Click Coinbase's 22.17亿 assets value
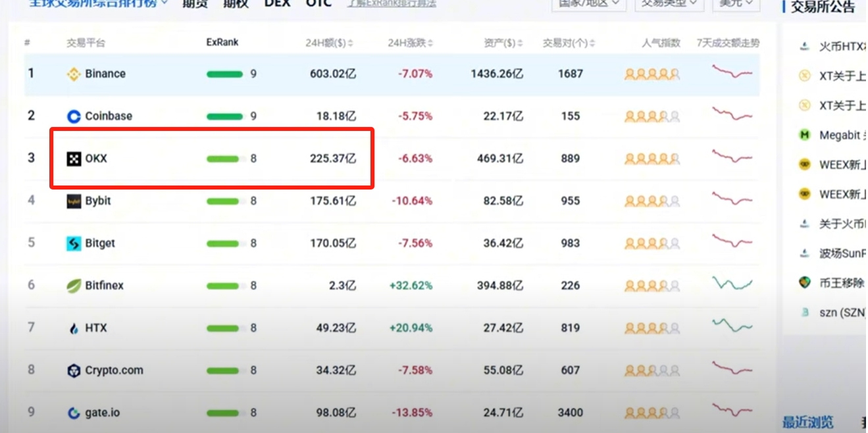Viewport: 868px width, 433px height. click(503, 116)
